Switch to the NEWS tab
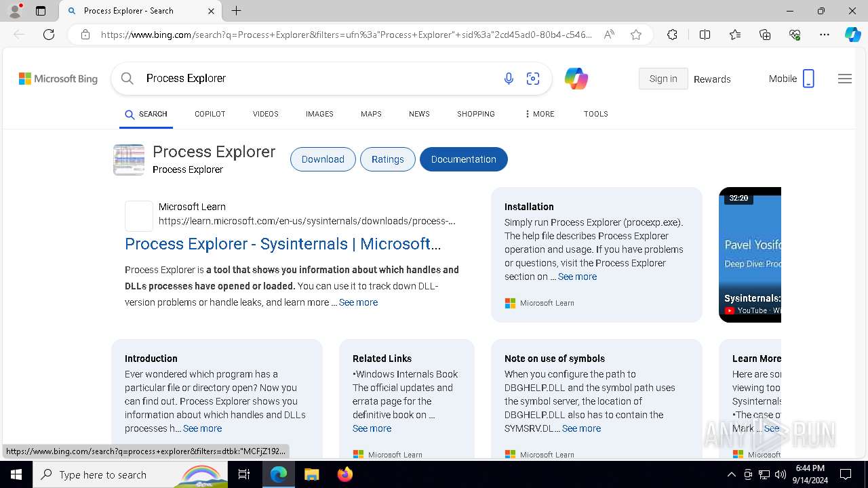The height and width of the screenshot is (488, 868). (x=419, y=114)
